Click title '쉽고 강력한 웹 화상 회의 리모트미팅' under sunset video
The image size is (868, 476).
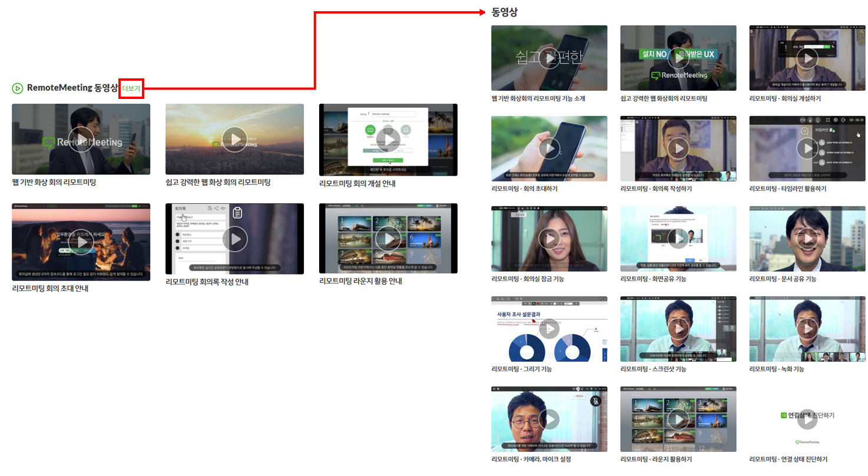(218, 183)
